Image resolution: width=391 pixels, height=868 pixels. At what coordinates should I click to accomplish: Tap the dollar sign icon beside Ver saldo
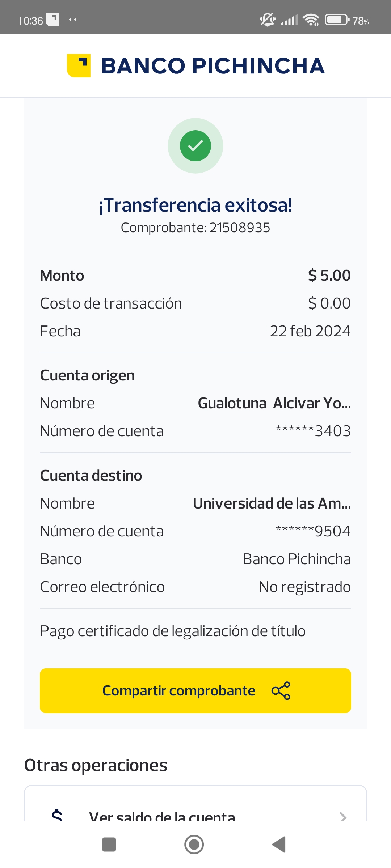[x=57, y=815]
